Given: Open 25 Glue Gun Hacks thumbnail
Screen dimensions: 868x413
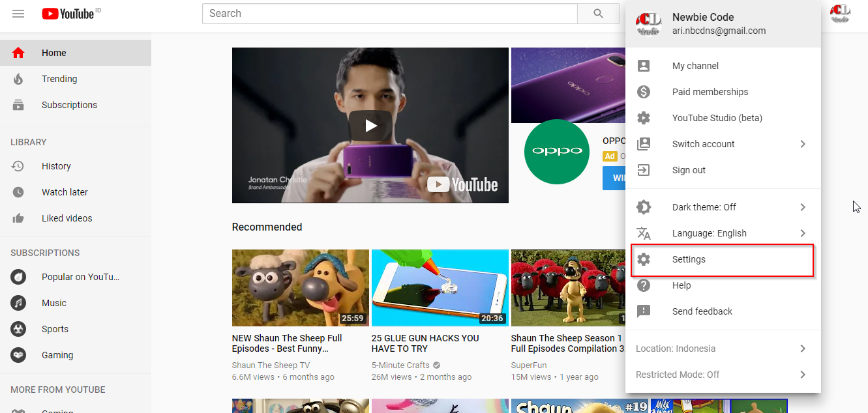Looking at the screenshot, I should (x=440, y=288).
